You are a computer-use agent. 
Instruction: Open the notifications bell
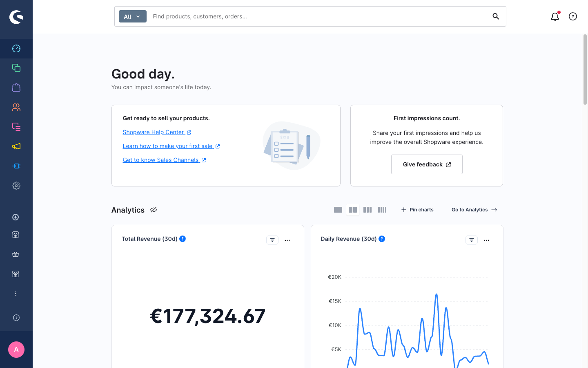click(x=555, y=16)
